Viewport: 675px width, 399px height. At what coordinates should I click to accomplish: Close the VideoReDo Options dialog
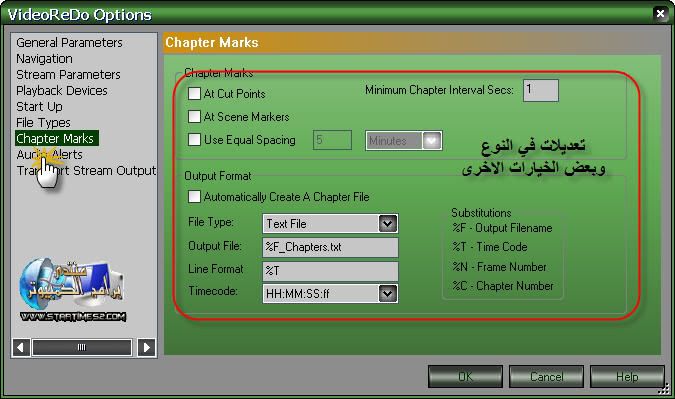[x=660, y=14]
